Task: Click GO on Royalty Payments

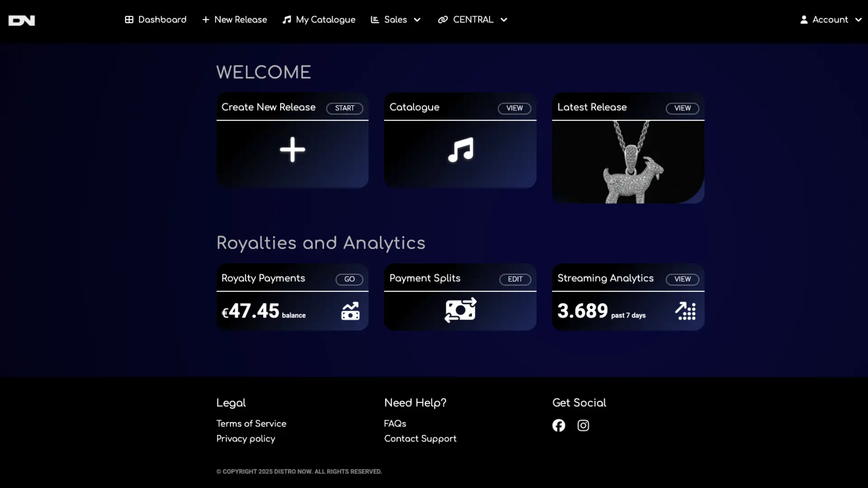Action: [349, 279]
